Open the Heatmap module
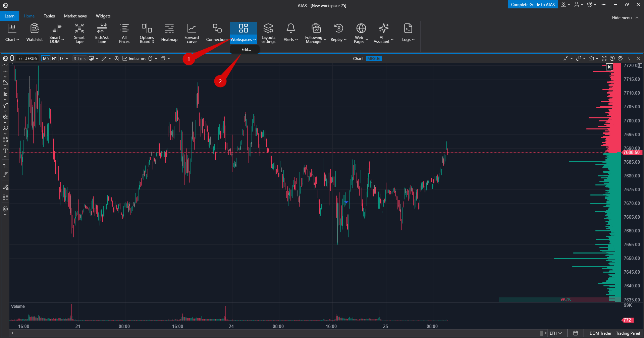 click(169, 33)
